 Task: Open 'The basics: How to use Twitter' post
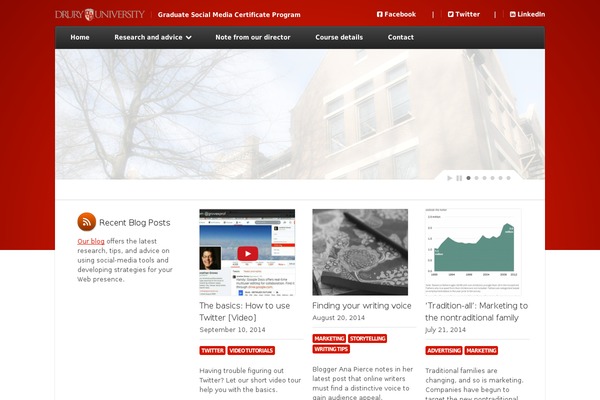(x=245, y=312)
